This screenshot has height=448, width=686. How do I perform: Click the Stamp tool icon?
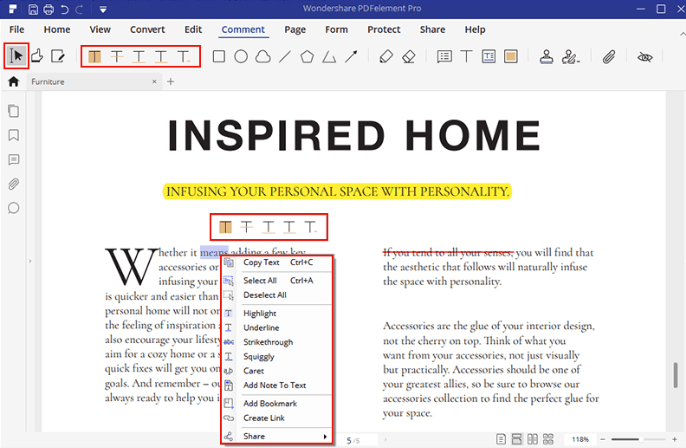click(x=547, y=57)
